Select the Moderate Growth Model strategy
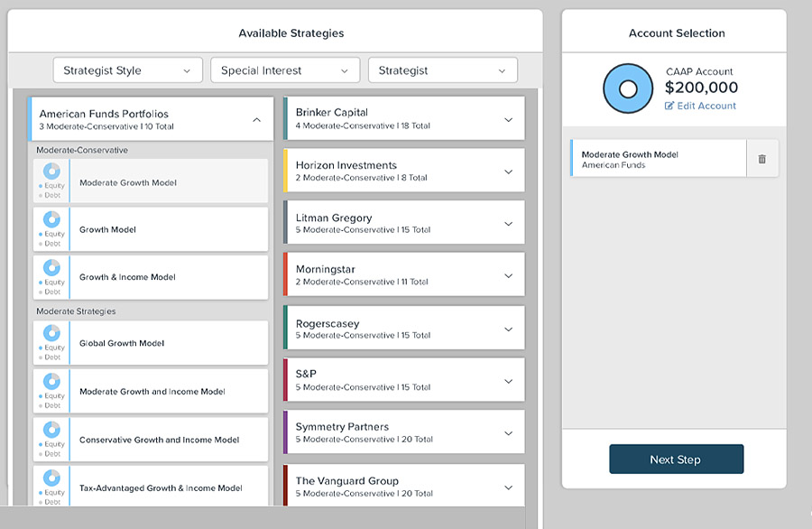This screenshot has height=529, width=812. [x=128, y=182]
